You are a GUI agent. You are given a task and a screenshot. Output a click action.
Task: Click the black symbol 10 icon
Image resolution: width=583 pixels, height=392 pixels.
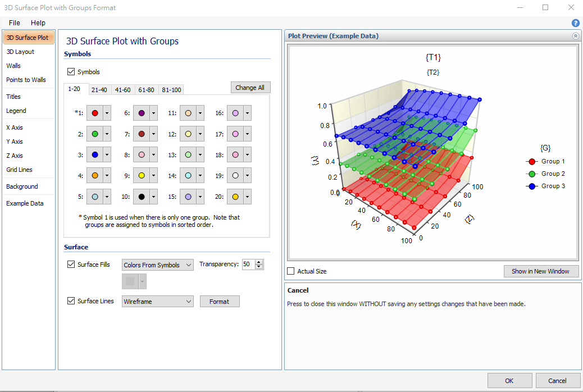coord(142,197)
